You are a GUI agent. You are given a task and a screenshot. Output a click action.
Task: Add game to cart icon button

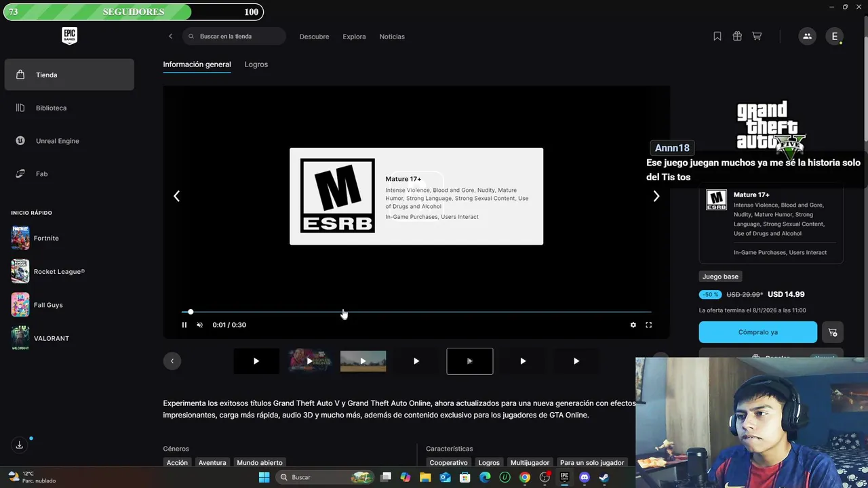coord(833,332)
